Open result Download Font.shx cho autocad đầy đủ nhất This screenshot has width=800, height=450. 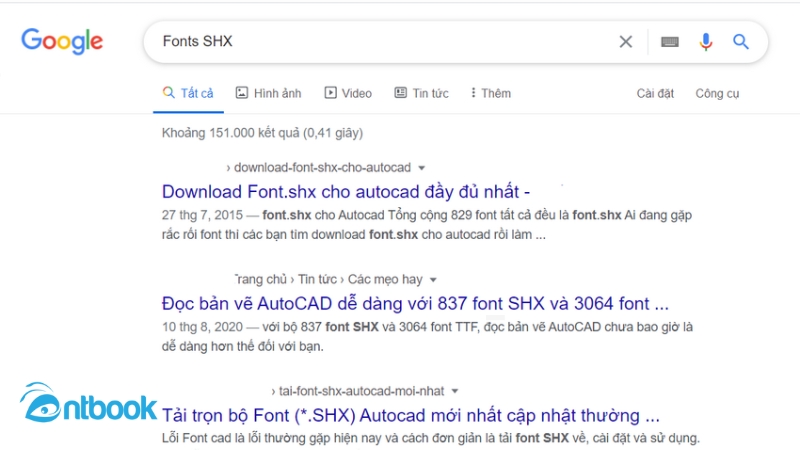click(x=346, y=192)
